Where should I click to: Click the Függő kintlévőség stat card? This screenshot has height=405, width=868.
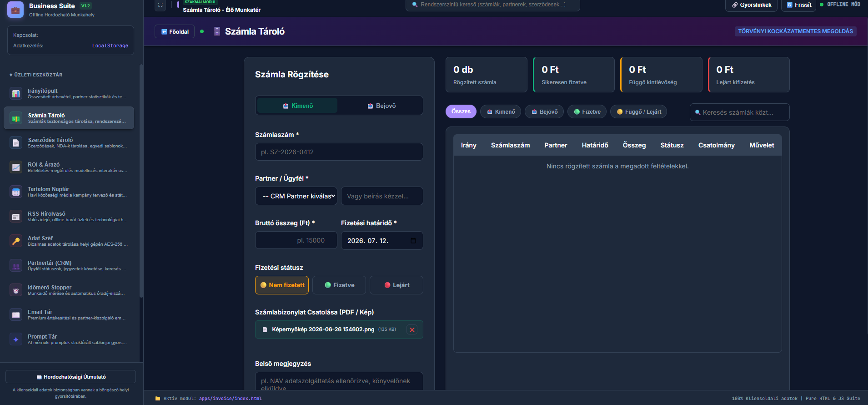[x=661, y=75]
